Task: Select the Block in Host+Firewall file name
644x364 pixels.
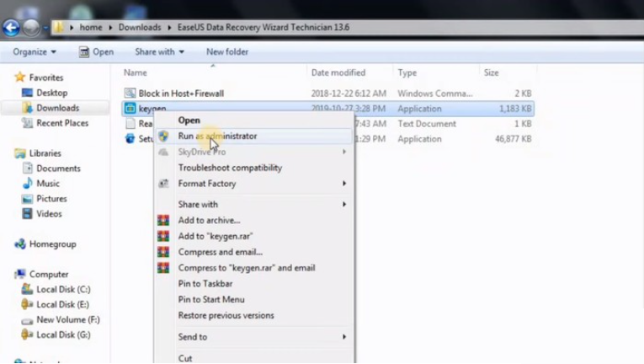Action: 181,94
